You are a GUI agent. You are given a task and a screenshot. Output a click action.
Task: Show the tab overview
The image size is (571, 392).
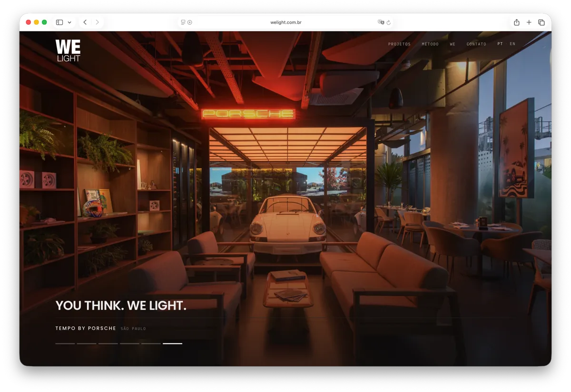[x=541, y=22]
